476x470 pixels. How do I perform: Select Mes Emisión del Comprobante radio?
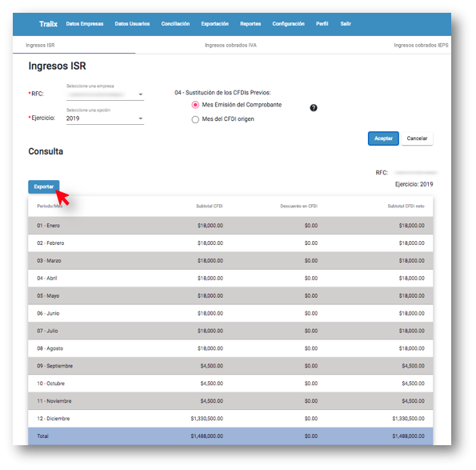pos(195,105)
